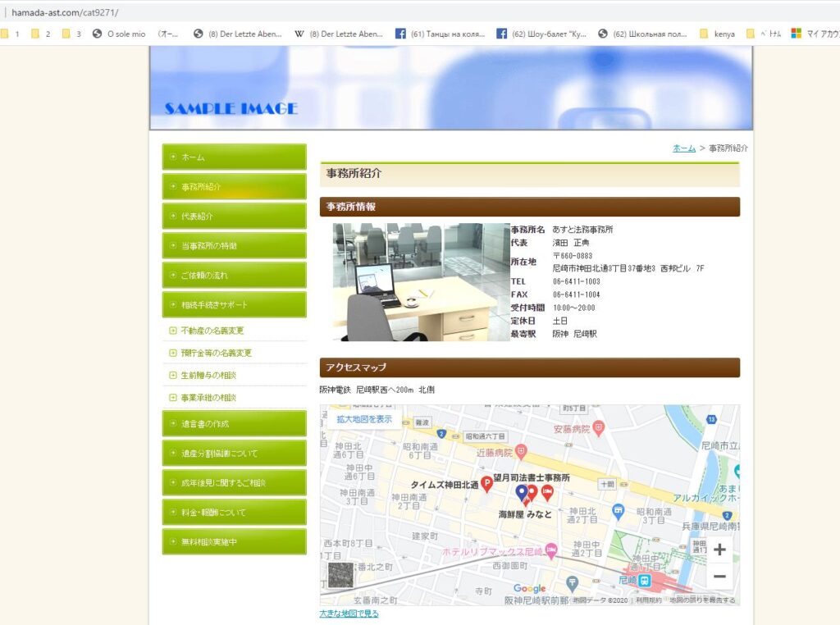
Task: Click 大きな地図で見る link below map
Action: point(349,614)
